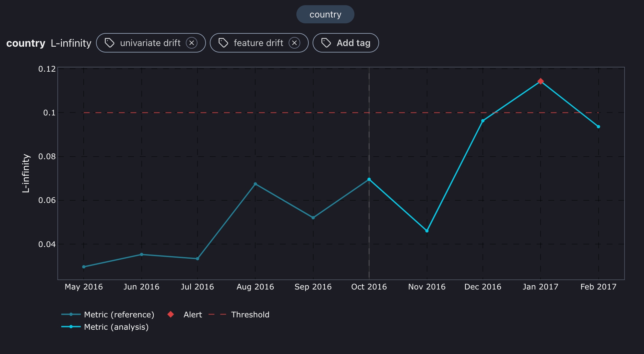Click the Nov 2016 data point
Image resolution: width=644 pixels, height=354 pixels.
[x=427, y=231]
